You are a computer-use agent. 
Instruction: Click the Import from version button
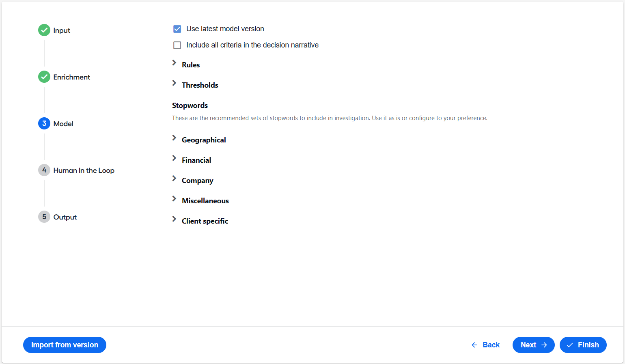pos(65,345)
